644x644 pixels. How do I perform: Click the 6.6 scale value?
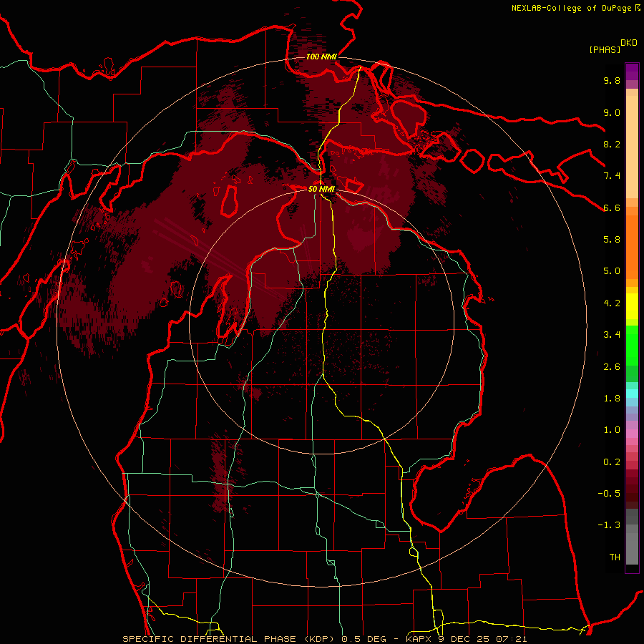612,208
